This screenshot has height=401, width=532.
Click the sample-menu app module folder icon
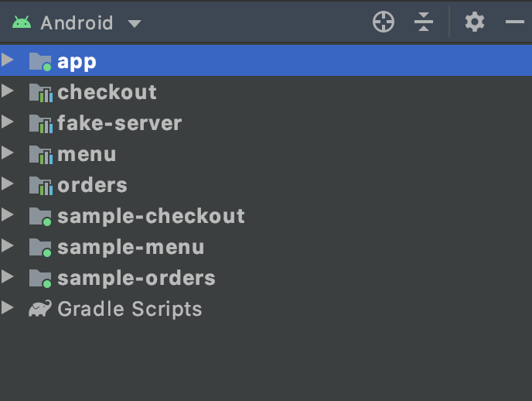(x=40, y=247)
